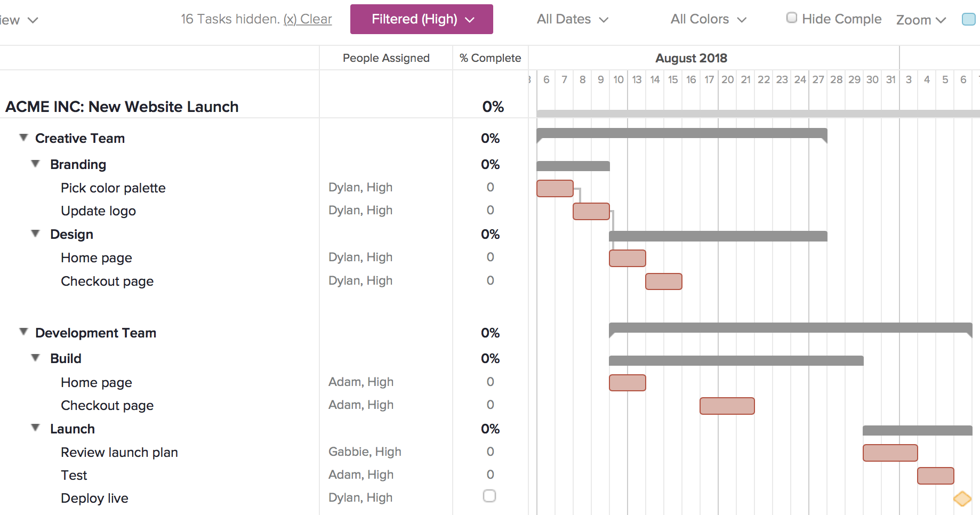The image size is (980, 515).
Task: Select the Deploy live milestone diamond
Action: click(962, 498)
